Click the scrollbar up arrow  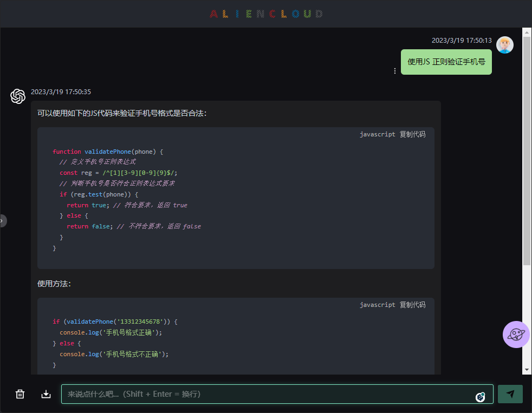click(x=527, y=32)
